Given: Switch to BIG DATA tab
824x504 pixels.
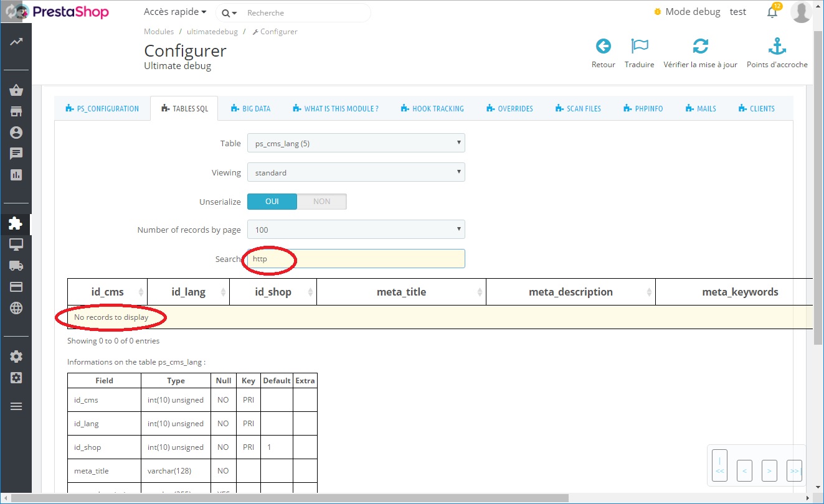Looking at the screenshot, I should pos(250,108).
